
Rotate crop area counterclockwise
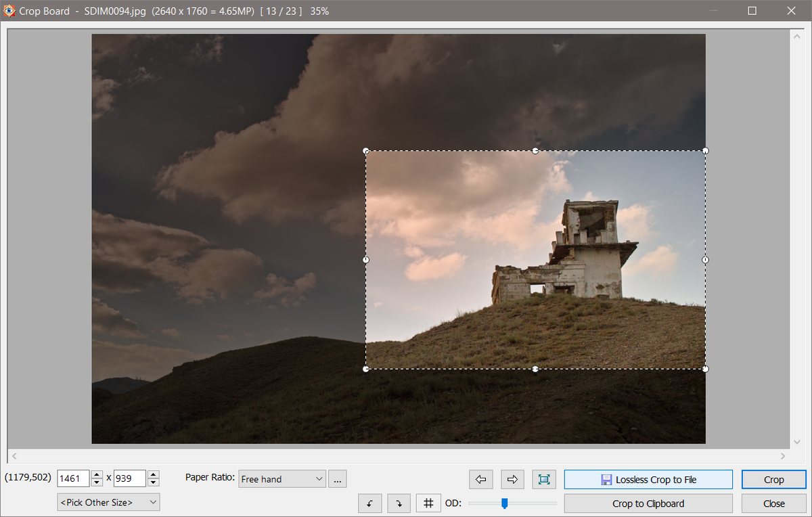point(370,503)
